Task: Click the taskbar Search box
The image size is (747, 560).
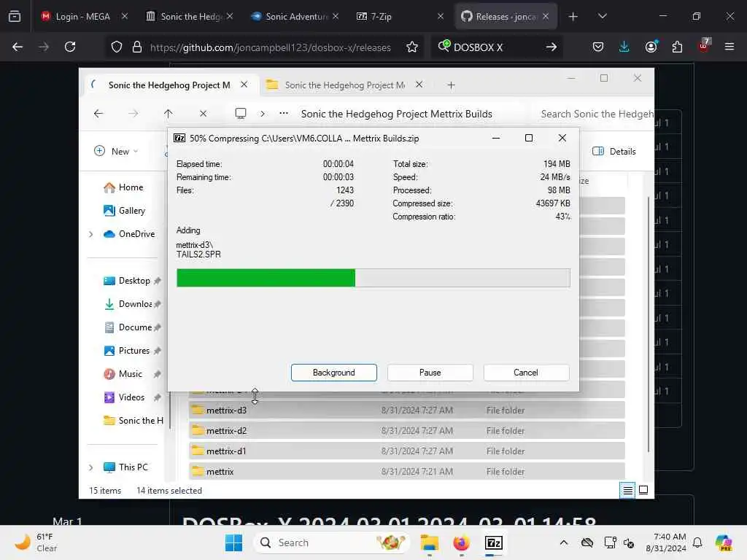Action: pyautogui.click(x=332, y=542)
